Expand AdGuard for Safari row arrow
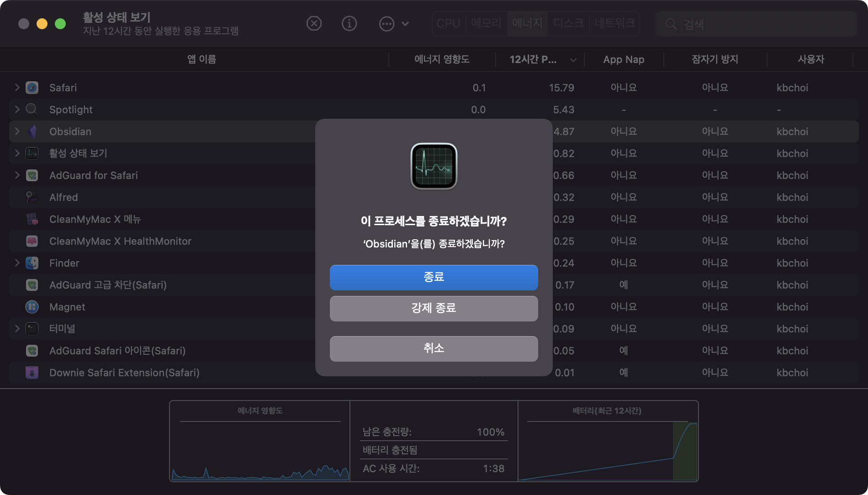Viewport: 868px width, 495px height. click(x=17, y=175)
